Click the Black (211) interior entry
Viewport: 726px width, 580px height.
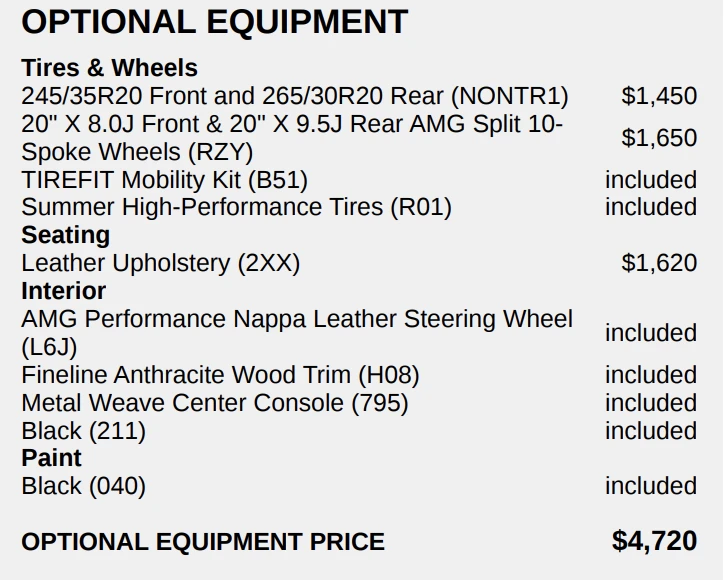coord(83,431)
